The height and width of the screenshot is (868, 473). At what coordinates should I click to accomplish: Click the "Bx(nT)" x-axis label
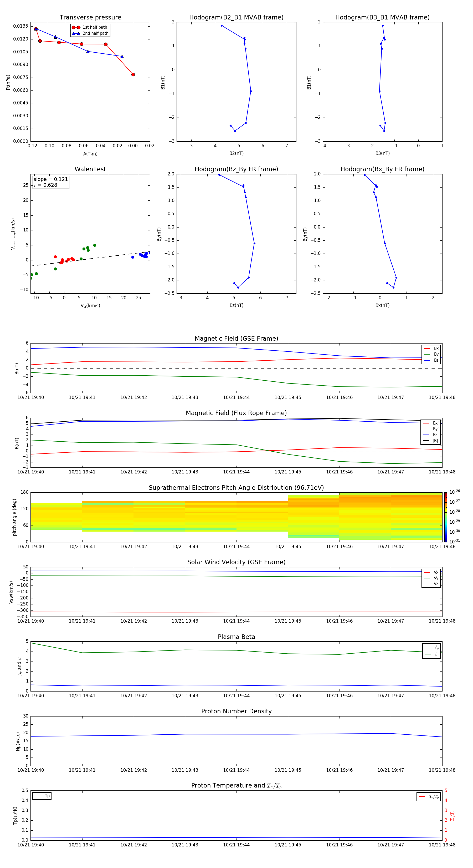(x=382, y=305)
